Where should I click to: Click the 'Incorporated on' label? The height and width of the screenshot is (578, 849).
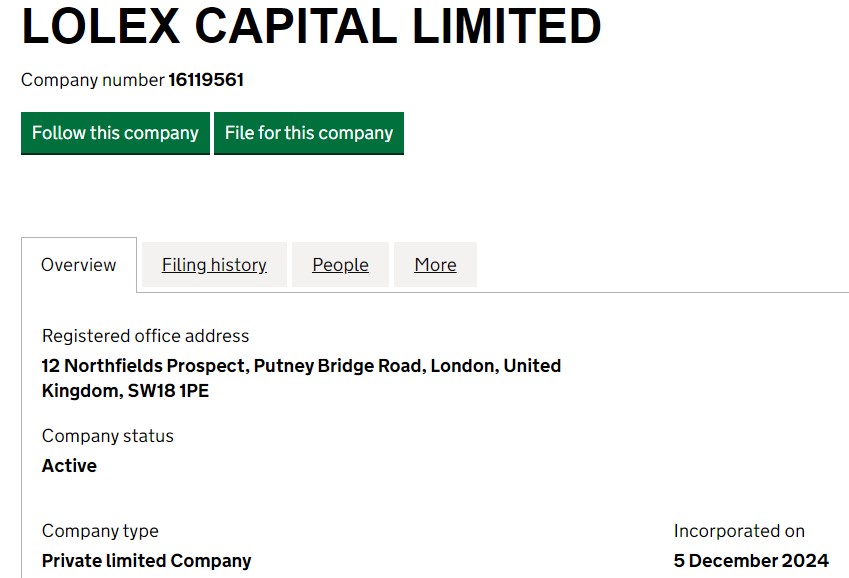point(739,531)
